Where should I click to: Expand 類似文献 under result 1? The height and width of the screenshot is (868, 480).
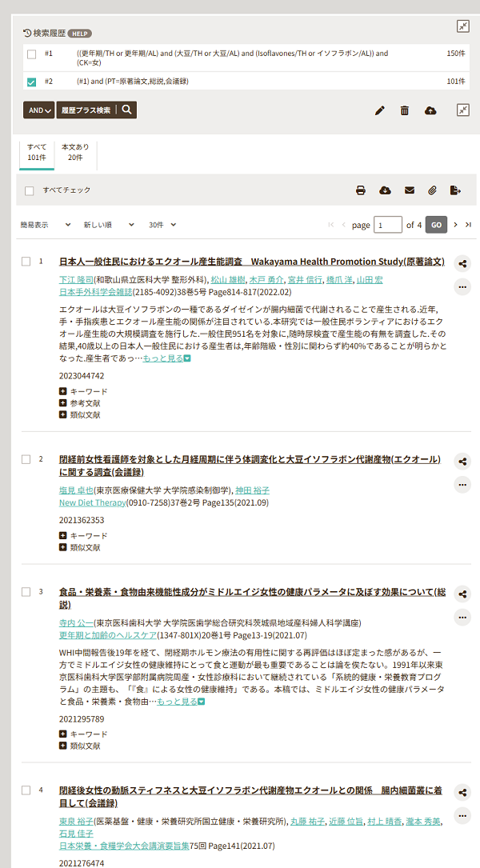[80, 414]
